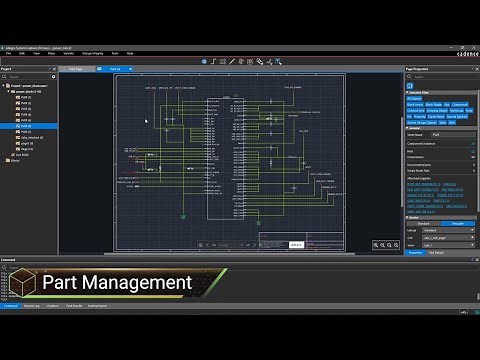Screen dimensions: 480x360
Task: Close the active PWR schematic tab
Action: click(130, 69)
